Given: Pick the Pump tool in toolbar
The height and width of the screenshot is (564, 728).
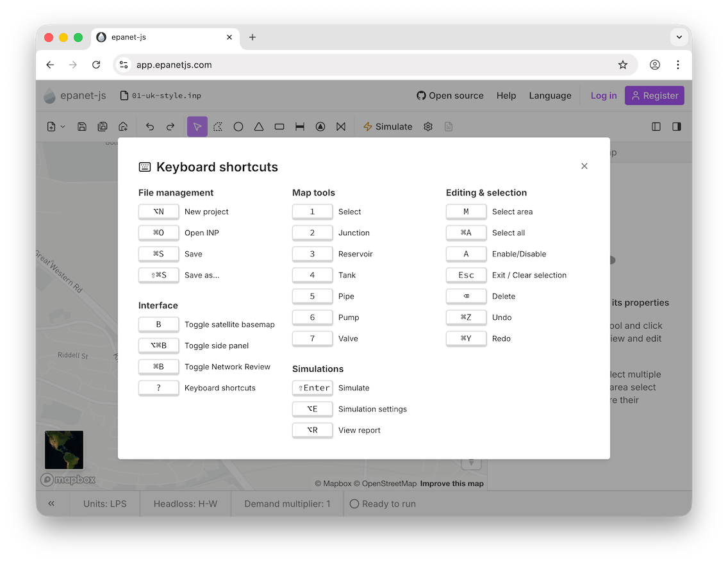Looking at the screenshot, I should point(320,127).
